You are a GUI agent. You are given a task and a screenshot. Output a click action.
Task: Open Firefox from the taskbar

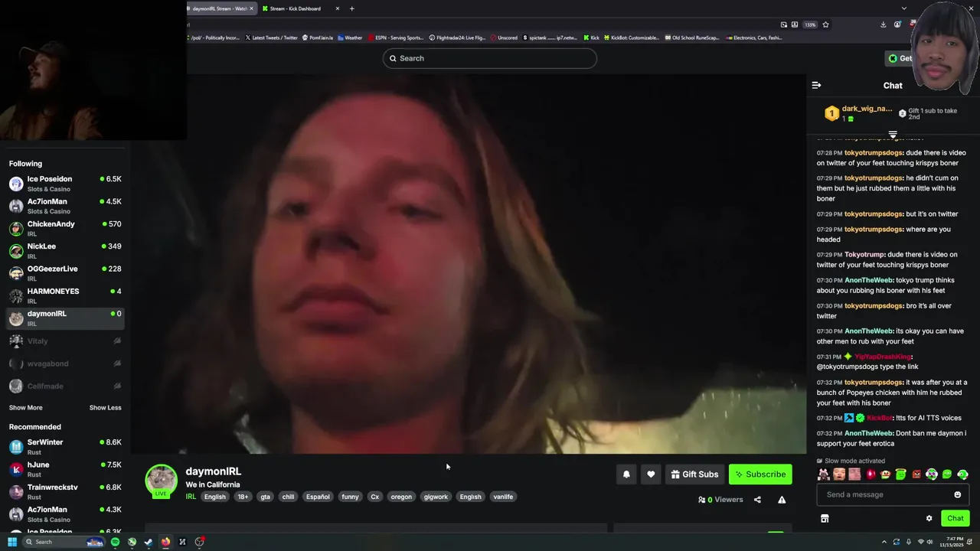(x=165, y=542)
